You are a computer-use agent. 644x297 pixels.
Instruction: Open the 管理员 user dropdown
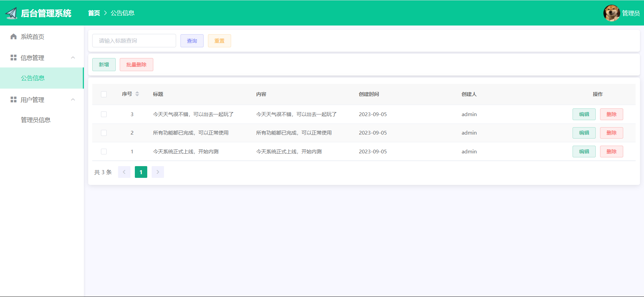click(631, 13)
